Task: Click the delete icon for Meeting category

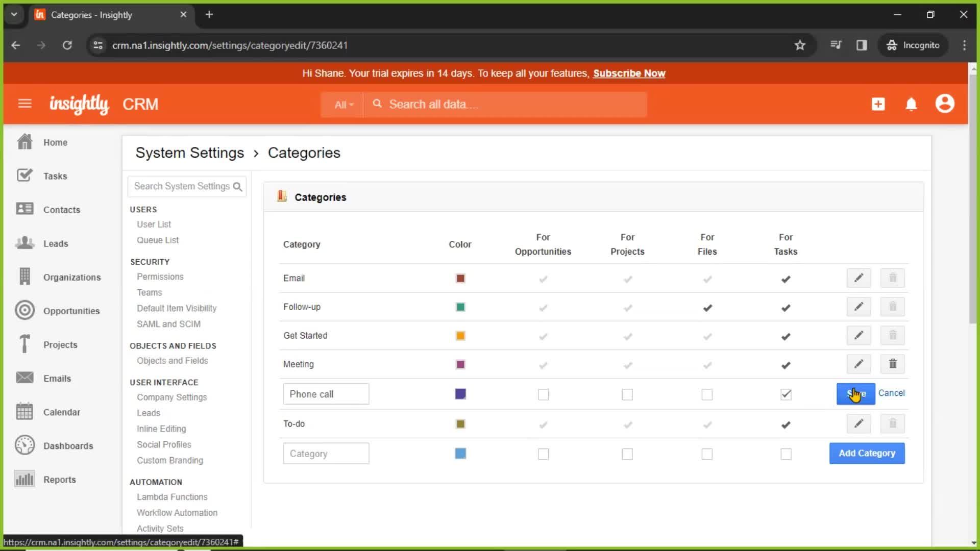Action: tap(893, 364)
